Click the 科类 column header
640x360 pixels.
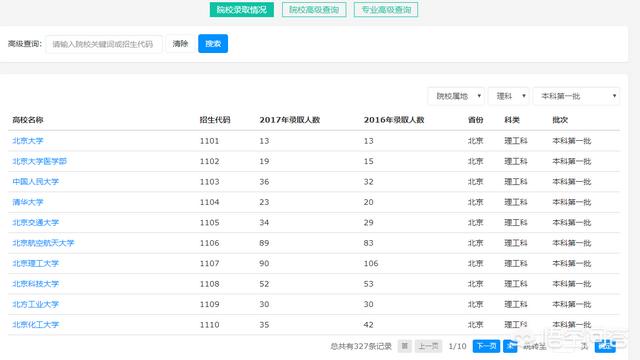[x=512, y=120]
